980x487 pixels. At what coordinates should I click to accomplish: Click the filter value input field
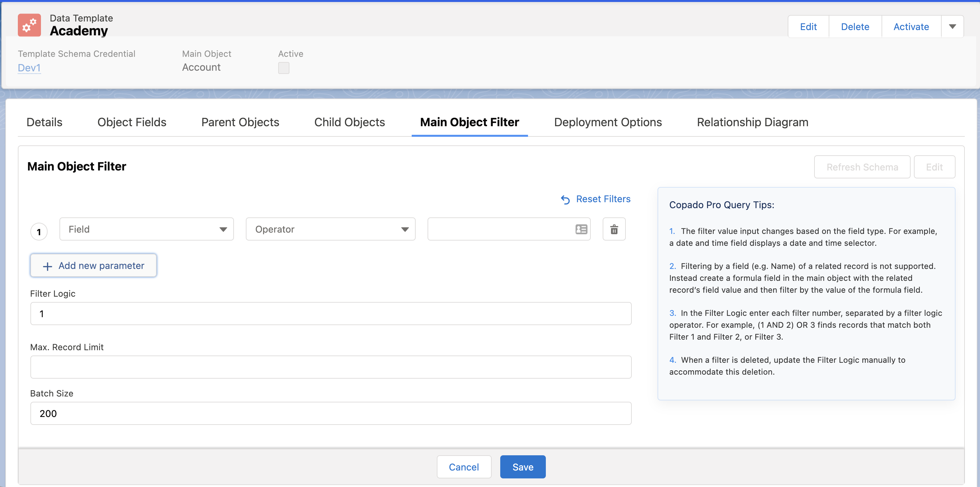(x=509, y=229)
